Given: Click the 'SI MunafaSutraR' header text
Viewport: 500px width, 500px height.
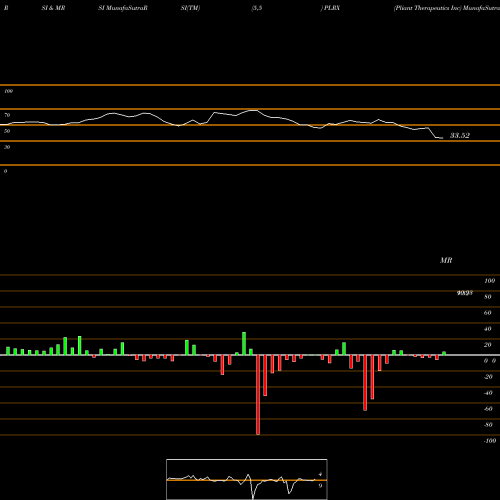Looking at the screenshot, I should coord(123,8).
